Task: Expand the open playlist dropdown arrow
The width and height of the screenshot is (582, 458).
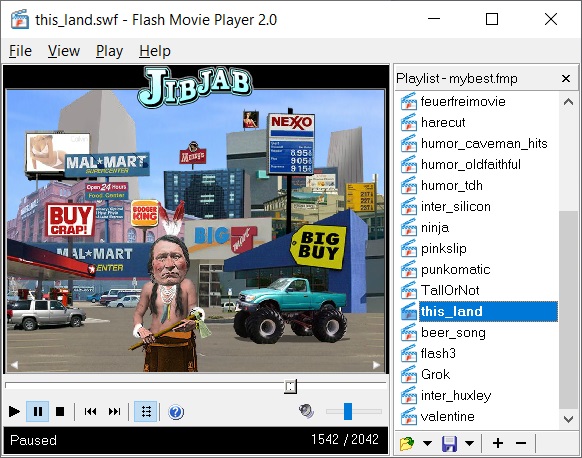Action: (x=428, y=443)
